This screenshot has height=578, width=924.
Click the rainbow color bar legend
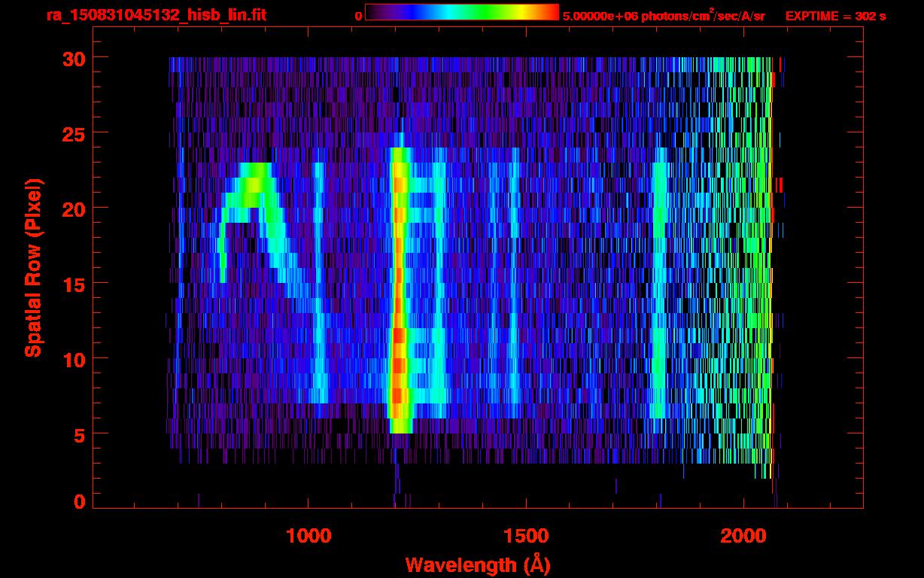[x=462, y=13]
